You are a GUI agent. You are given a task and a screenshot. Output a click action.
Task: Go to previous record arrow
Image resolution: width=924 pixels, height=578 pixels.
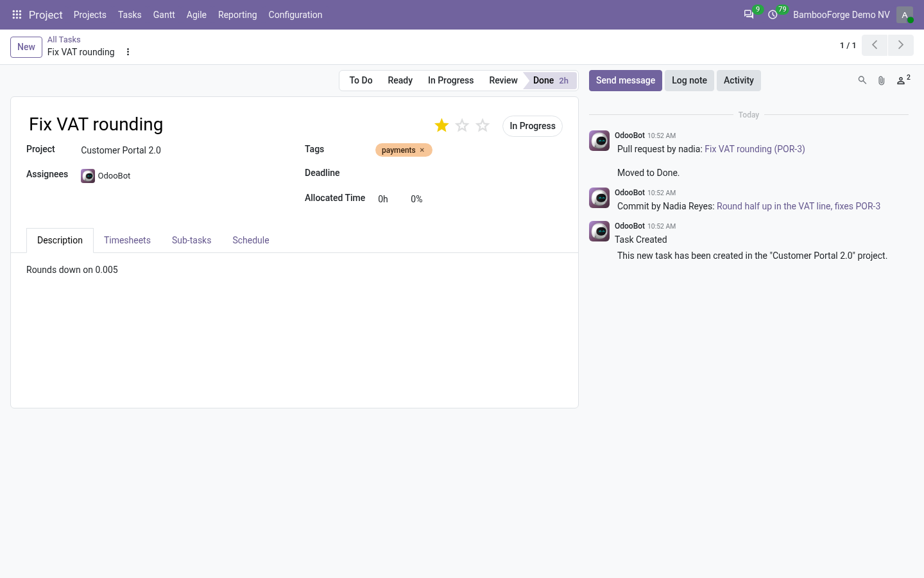[875, 45]
